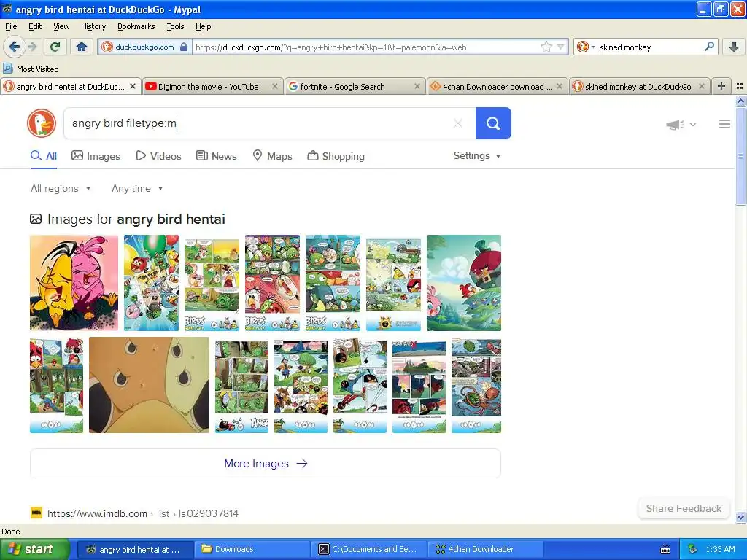This screenshot has width=747, height=560.
Task: Click the page scrollbar down arrow
Action: (740, 517)
